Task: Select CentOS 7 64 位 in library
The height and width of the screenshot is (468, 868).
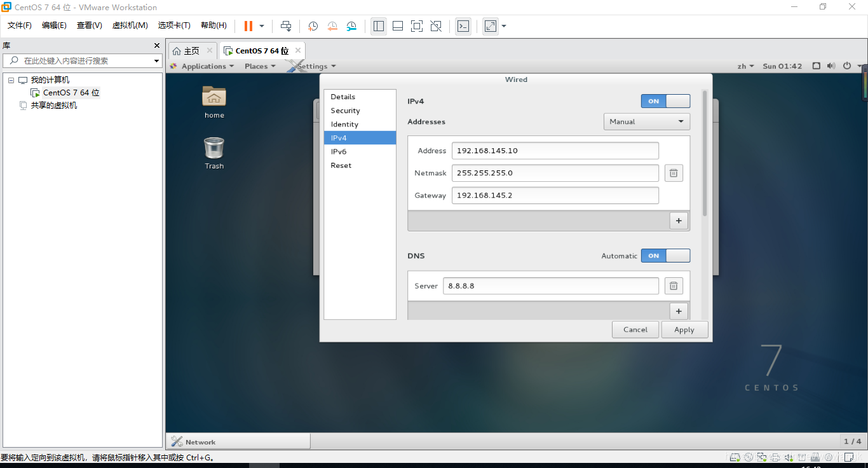Action: pos(71,93)
